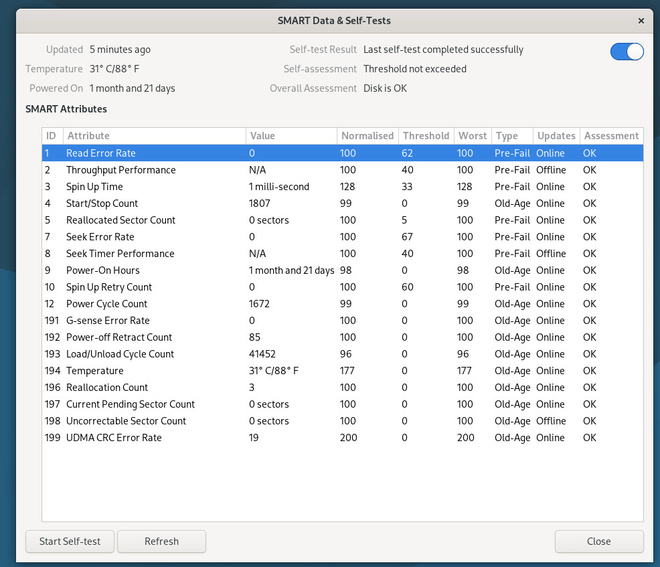Close the SMART Data dialog with X
The width and height of the screenshot is (660, 567).
[641, 21]
